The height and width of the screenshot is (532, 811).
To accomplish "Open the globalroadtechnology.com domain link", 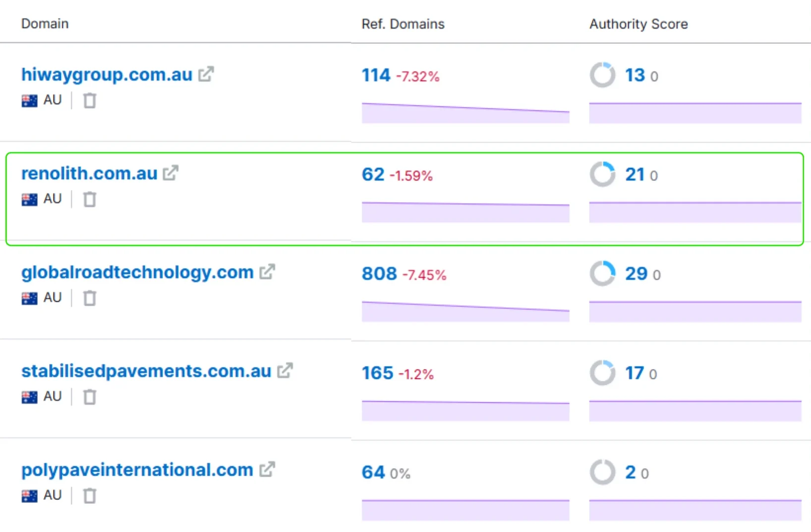I will pyautogui.click(x=137, y=273).
